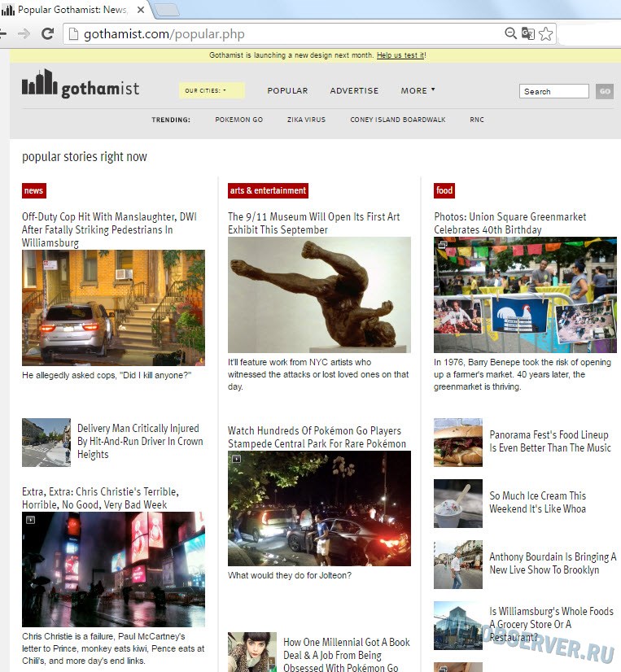The image size is (621, 672).
Task: Click the browser forward arrow
Action: (x=24, y=33)
